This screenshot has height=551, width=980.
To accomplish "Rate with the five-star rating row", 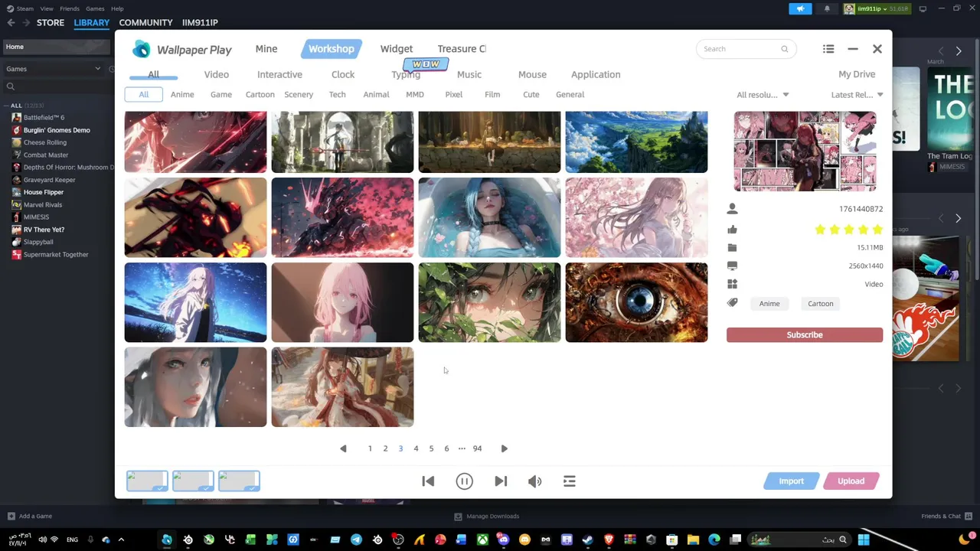I will (x=848, y=230).
